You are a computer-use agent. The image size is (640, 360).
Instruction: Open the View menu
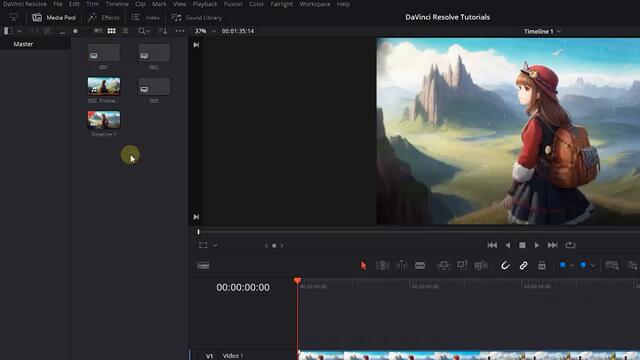180,4
